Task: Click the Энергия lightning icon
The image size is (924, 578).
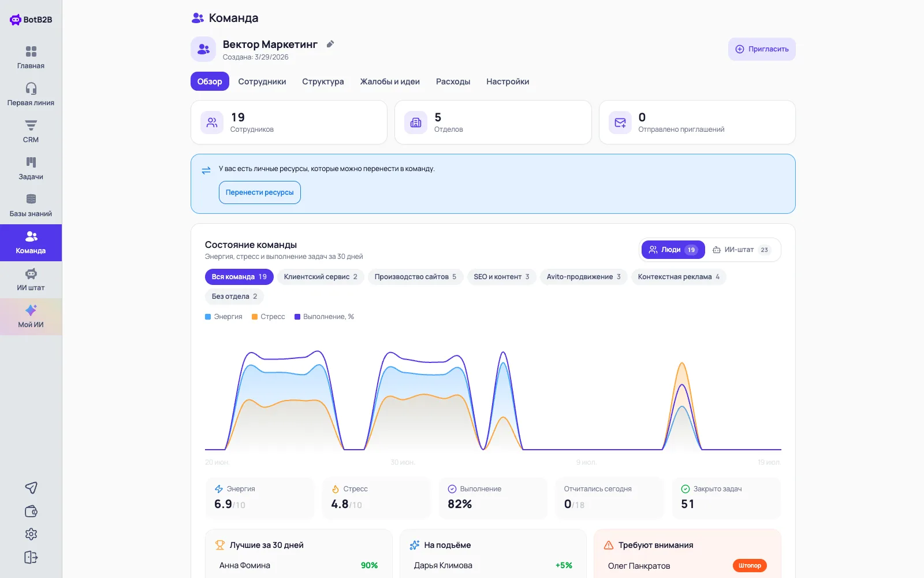Action: pos(219,489)
